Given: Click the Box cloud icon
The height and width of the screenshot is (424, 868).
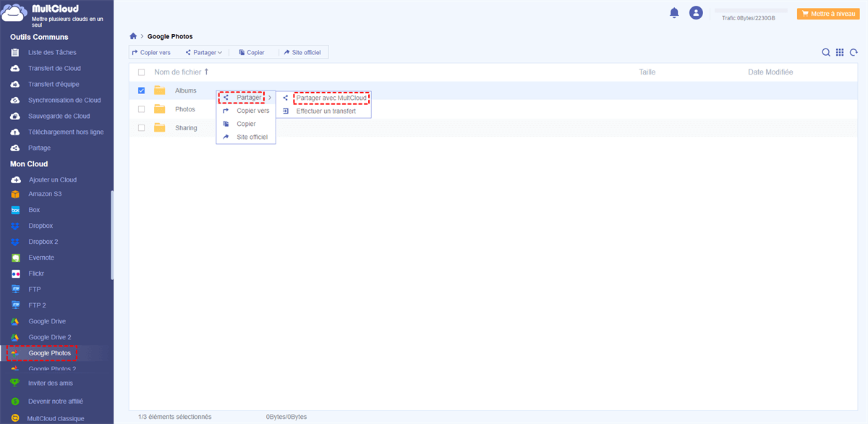Looking at the screenshot, I should (x=15, y=210).
